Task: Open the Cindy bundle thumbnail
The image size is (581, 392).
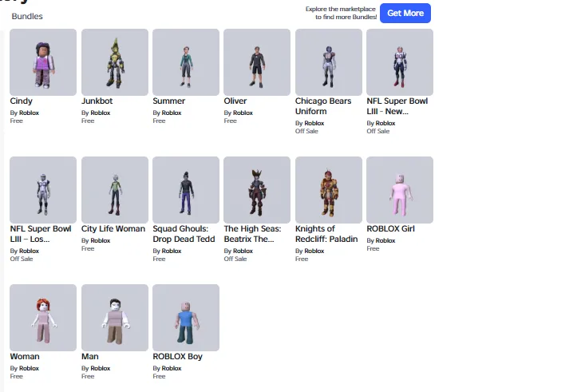Action: click(x=43, y=62)
